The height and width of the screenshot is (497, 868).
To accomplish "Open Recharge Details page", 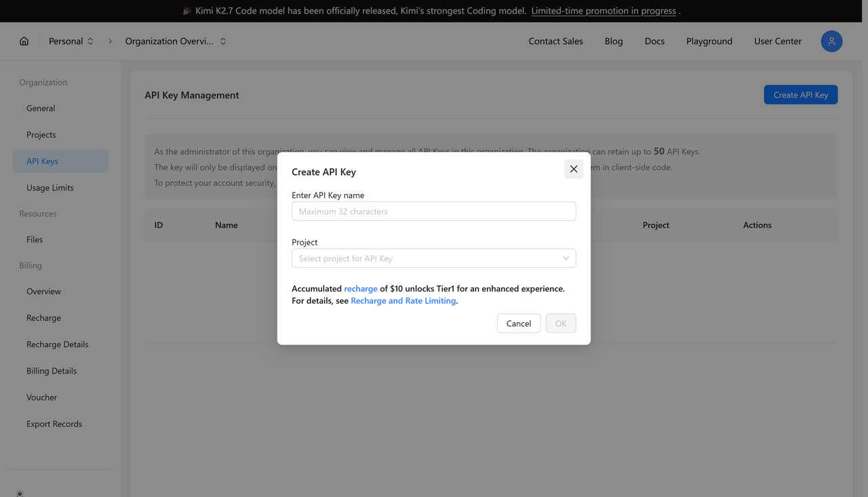I will (60, 344).
